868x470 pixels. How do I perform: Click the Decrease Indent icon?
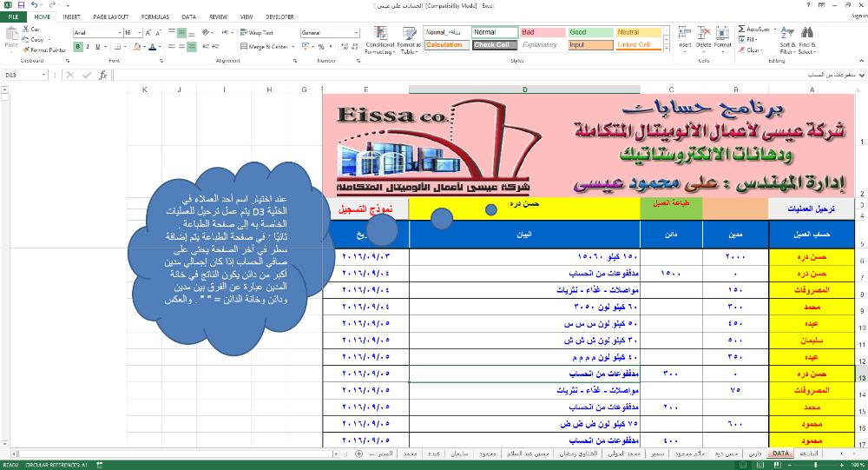point(206,47)
